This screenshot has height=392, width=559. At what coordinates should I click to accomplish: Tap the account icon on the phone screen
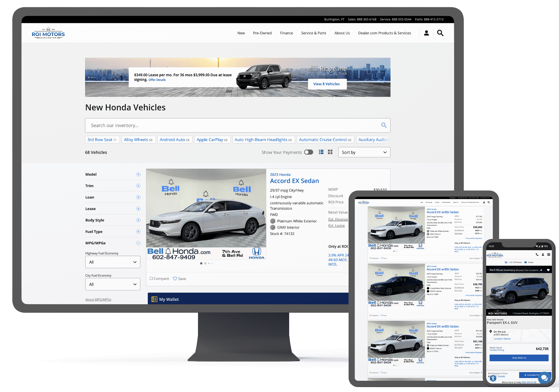coord(543,254)
